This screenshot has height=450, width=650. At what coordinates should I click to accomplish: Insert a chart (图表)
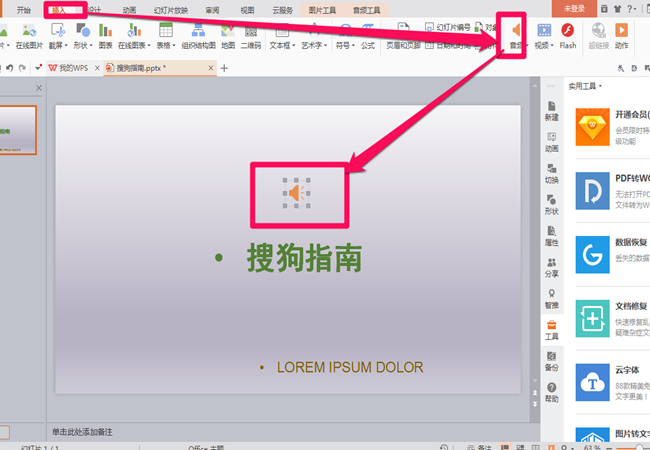pyautogui.click(x=105, y=36)
